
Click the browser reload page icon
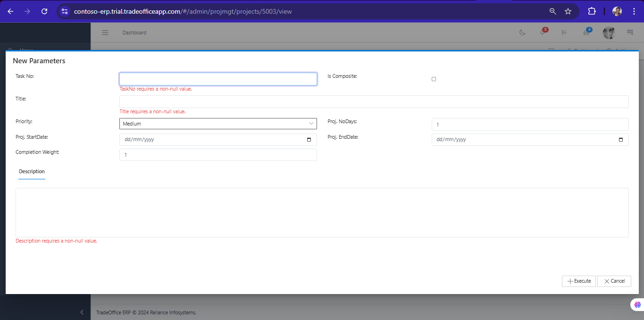[44, 11]
